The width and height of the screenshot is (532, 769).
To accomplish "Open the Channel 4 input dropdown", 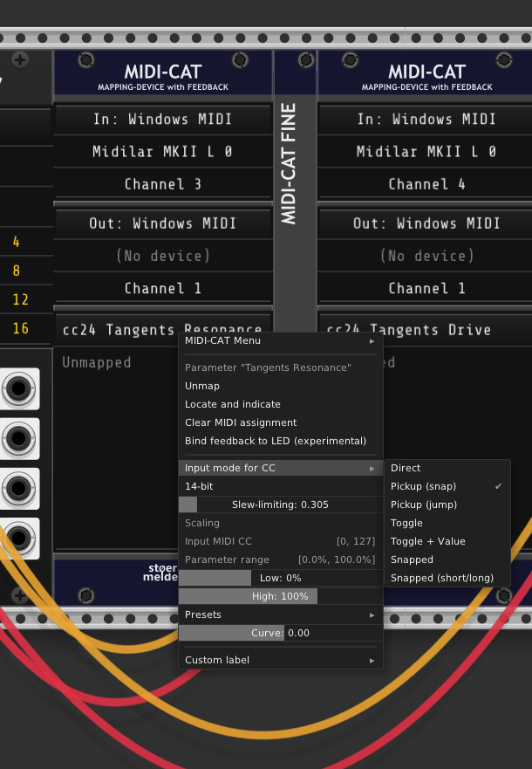I will [x=426, y=184].
